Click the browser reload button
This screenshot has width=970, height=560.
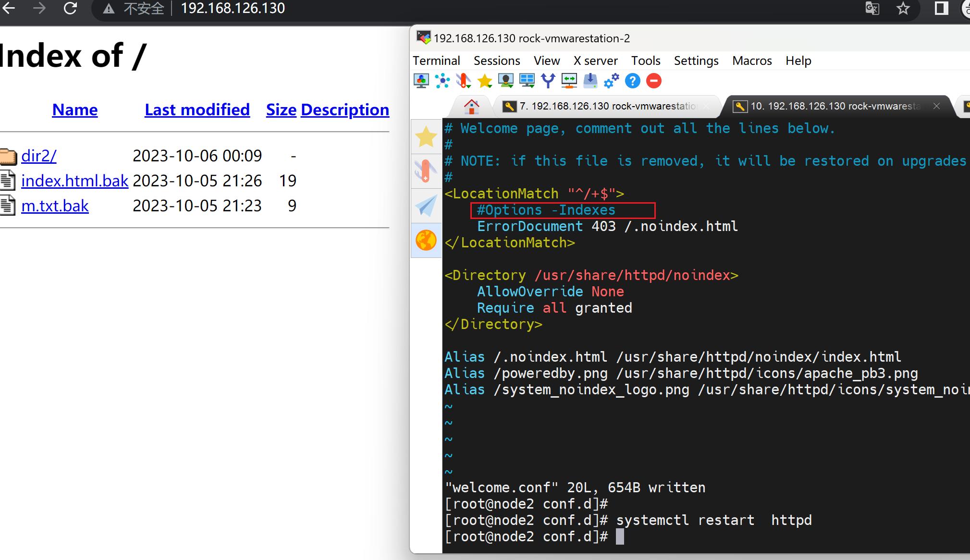pyautogui.click(x=71, y=8)
